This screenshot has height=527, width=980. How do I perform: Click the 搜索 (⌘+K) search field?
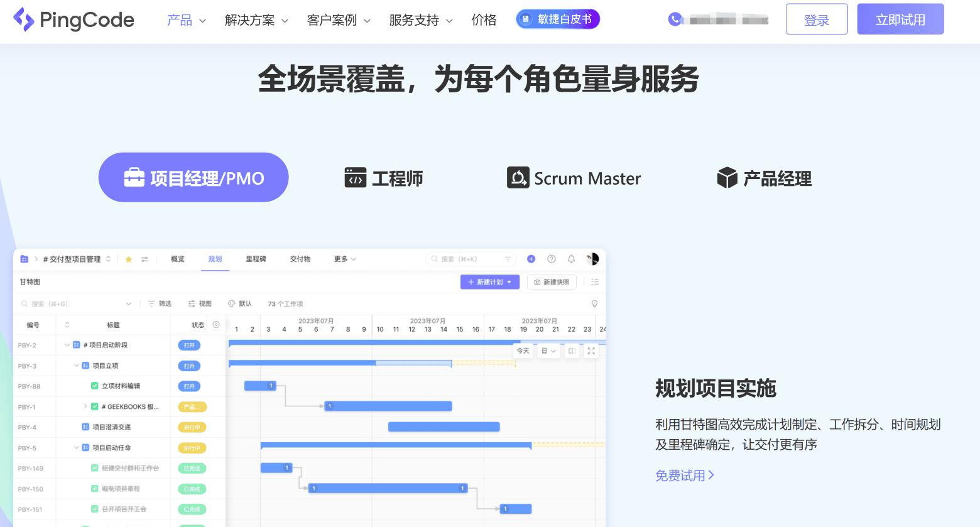coord(471,259)
